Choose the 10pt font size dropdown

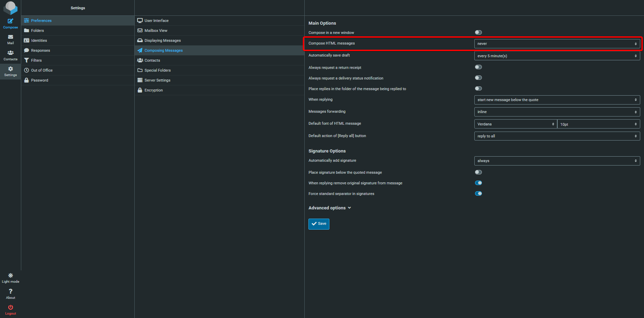coord(598,124)
